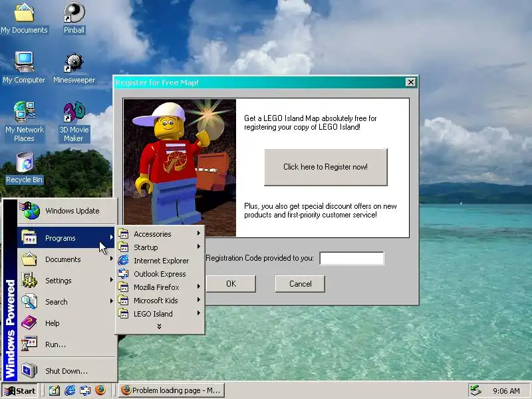Expand the Accessories program folder

coord(160,234)
